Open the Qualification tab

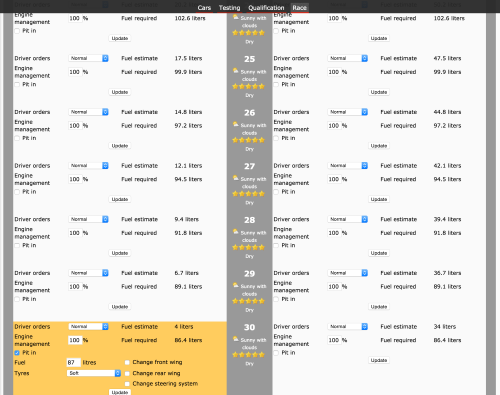click(266, 8)
